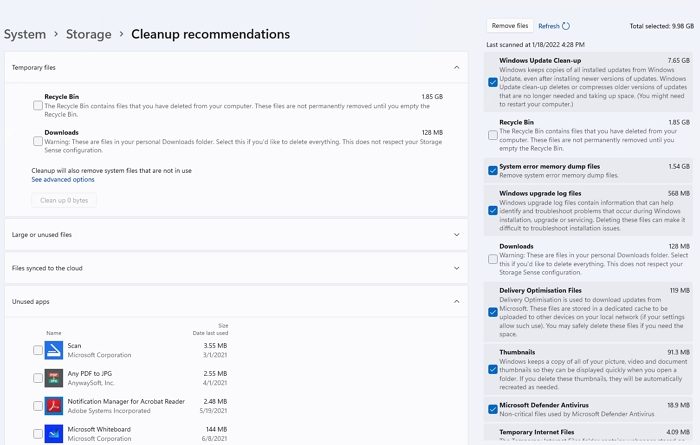This screenshot has height=445, width=700.
Task: Navigate to Storage in the breadcrumb
Action: point(89,34)
